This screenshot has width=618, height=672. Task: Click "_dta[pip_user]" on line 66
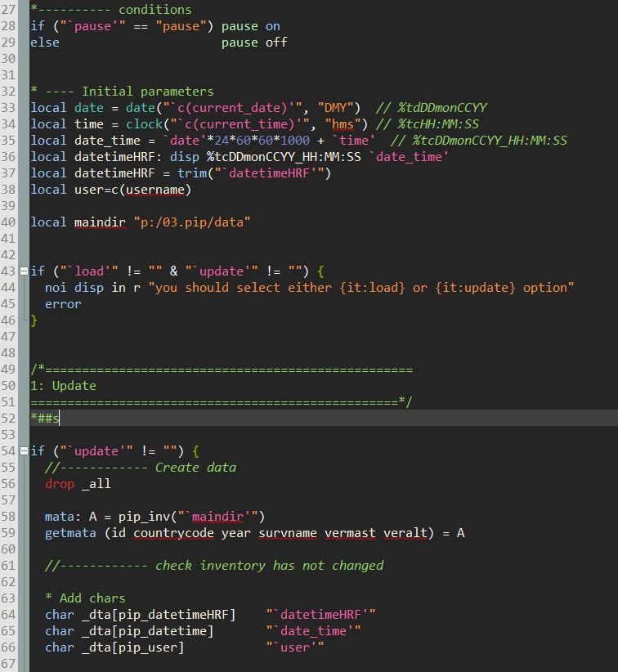pos(132,647)
